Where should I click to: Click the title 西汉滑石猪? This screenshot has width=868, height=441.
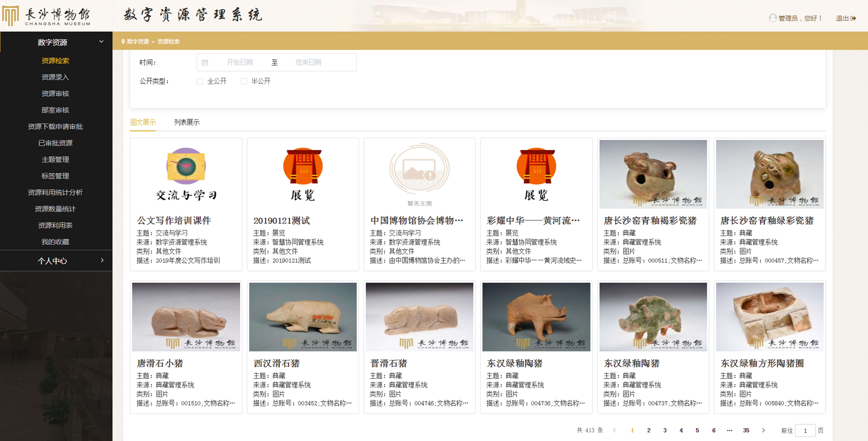click(276, 363)
